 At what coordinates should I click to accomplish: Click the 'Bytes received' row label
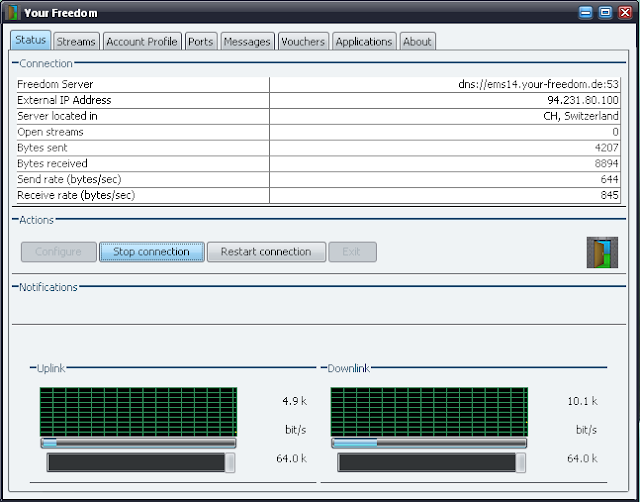point(52,163)
